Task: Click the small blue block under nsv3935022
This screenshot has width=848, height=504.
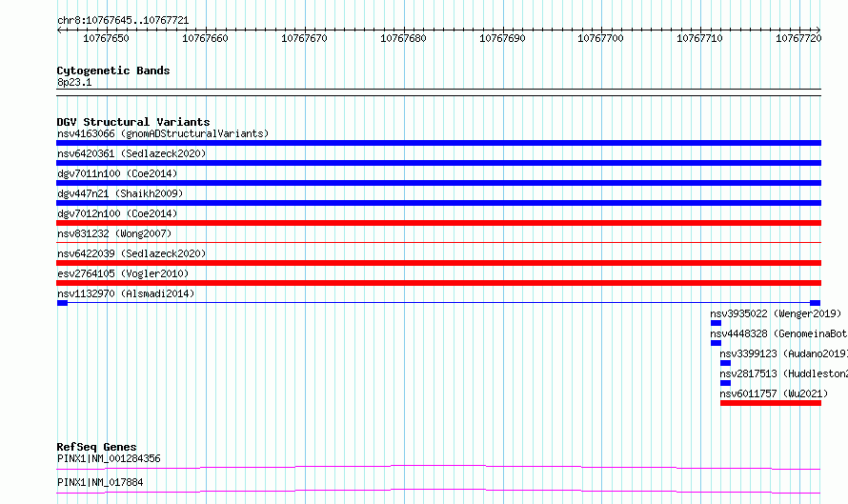Action: 716,323
